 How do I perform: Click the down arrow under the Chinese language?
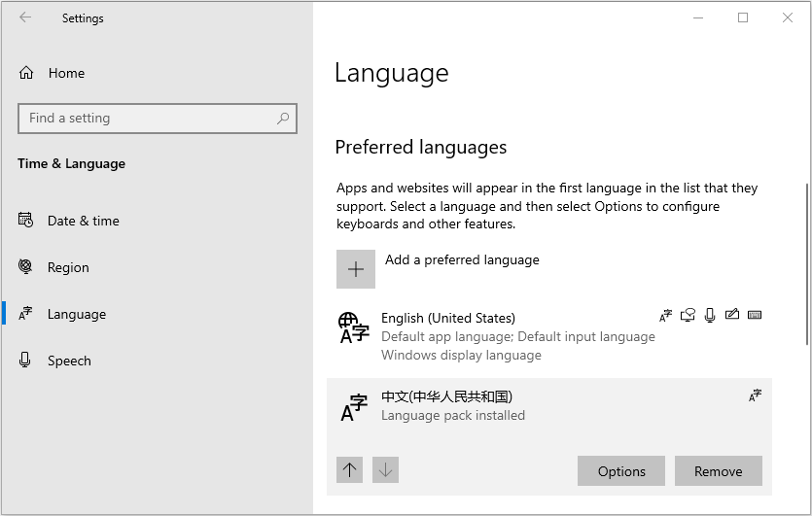coord(386,470)
